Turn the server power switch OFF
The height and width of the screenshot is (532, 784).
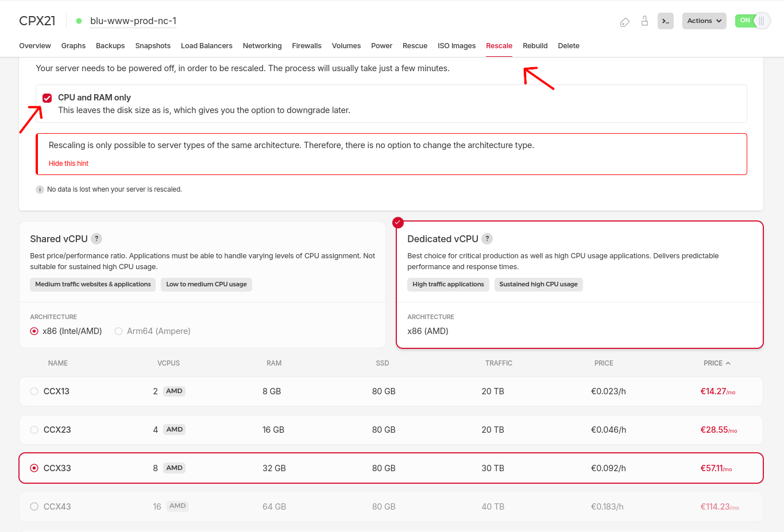click(x=752, y=20)
